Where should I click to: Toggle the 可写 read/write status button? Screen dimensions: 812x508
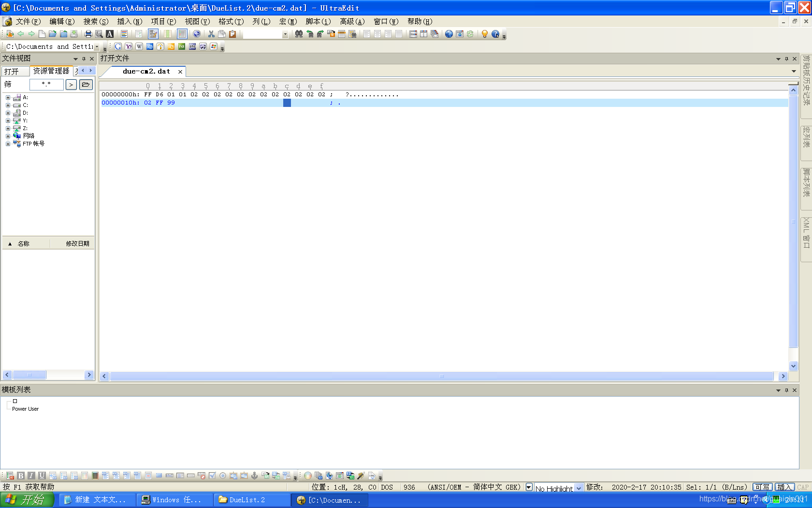click(762, 487)
